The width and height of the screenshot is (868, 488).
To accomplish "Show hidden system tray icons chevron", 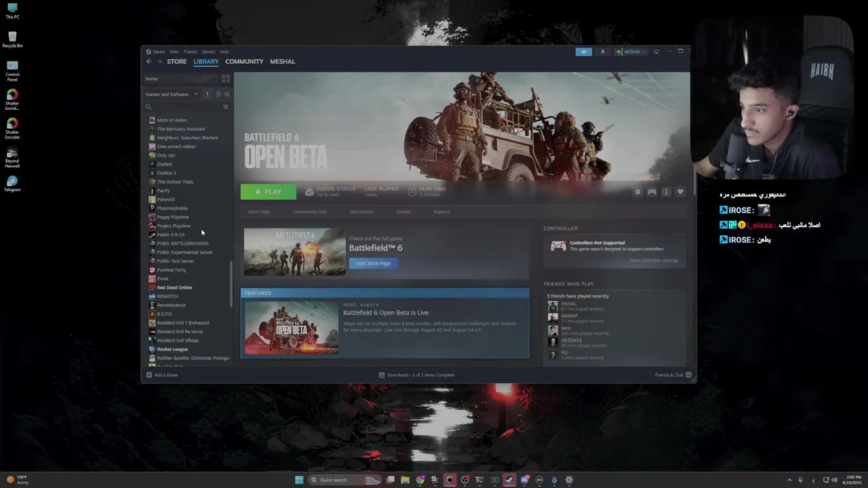I will coord(789,480).
